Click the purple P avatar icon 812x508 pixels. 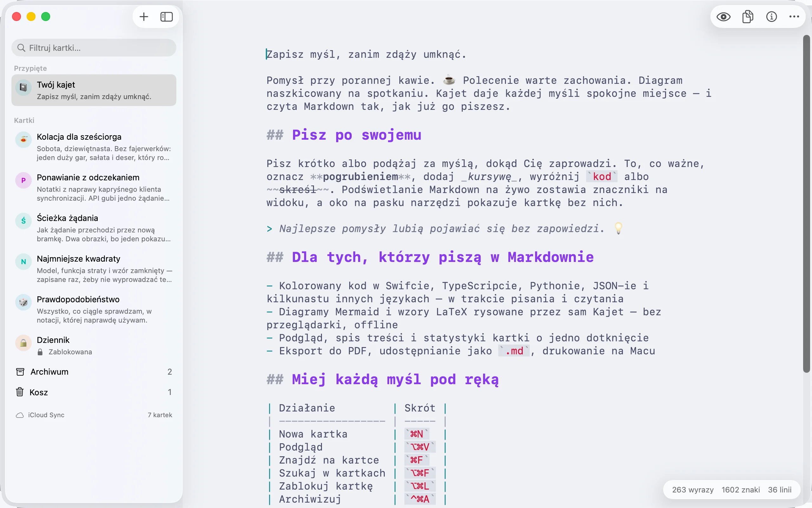23,180
